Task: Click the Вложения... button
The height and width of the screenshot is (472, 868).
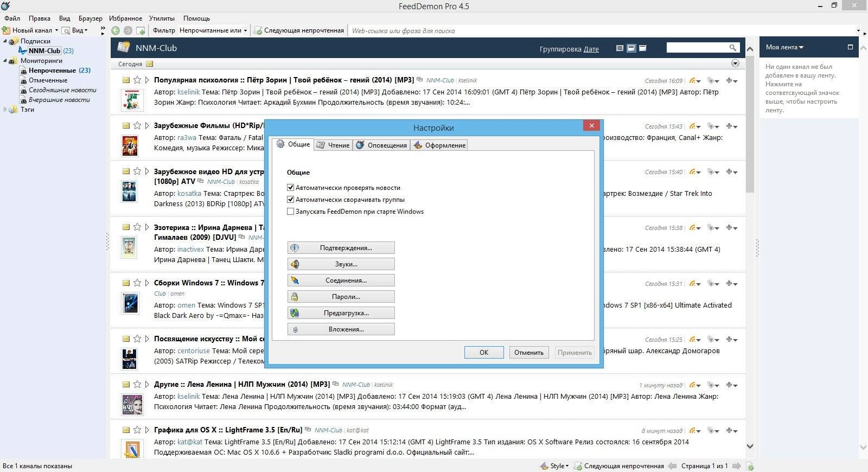Action: click(x=341, y=329)
